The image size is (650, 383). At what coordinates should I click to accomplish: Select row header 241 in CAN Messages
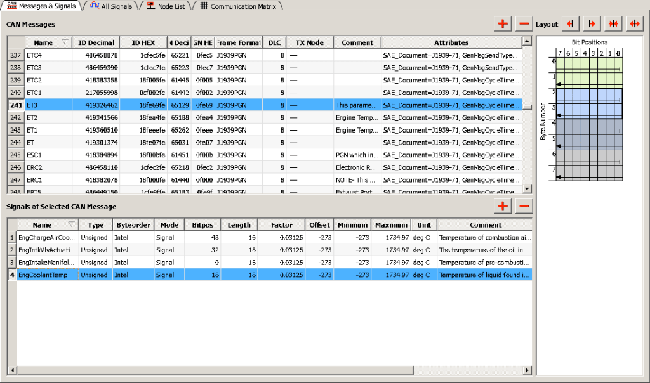[16, 105]
